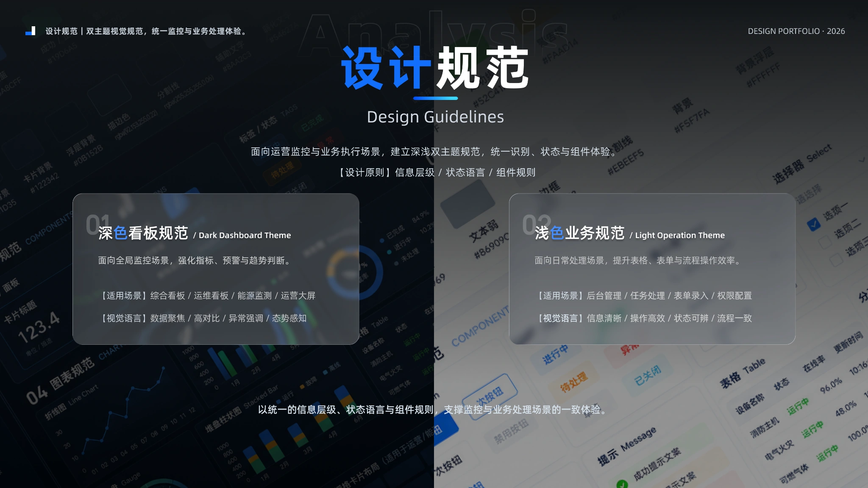
Task: Click 数据聚焦 under 视觉语言
Action: [x=168, y=318]
